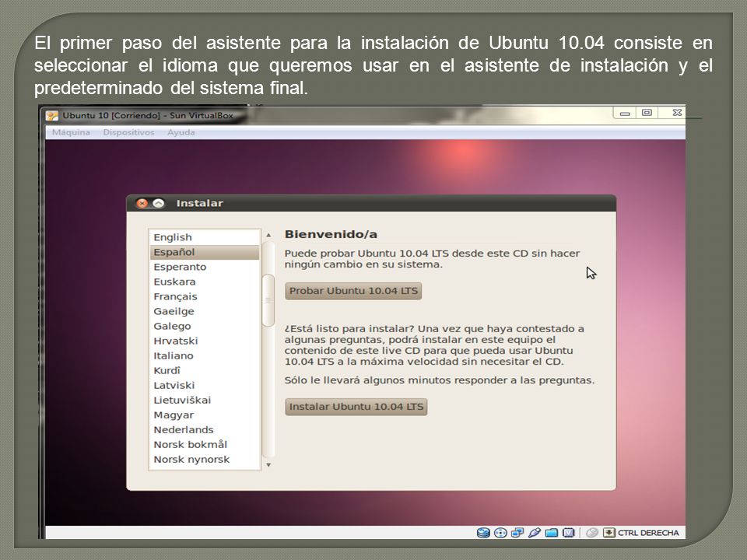Select Italiano in the language list

click(x=205, y=355)
